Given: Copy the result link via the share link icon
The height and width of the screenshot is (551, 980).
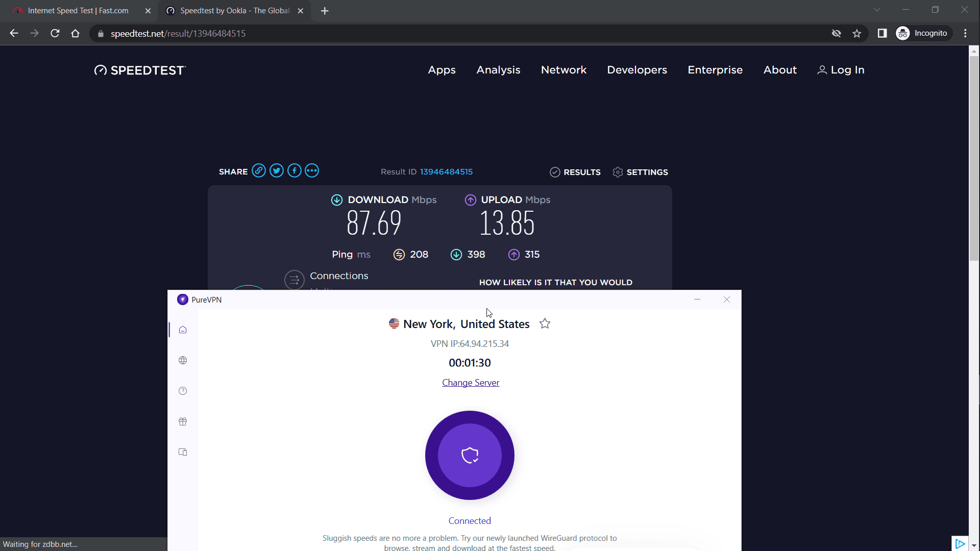Looking at the screenshot, I should pos(259,171).
